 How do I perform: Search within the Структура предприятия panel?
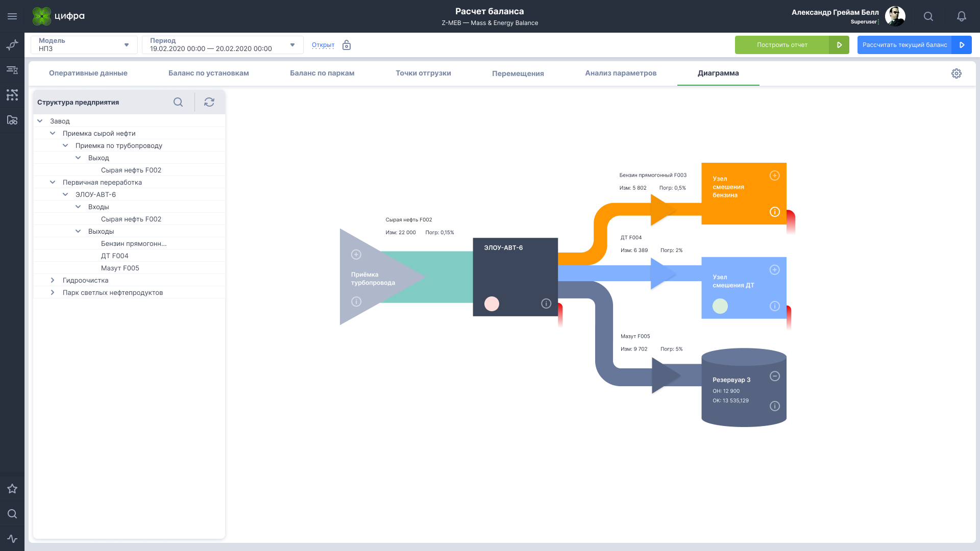pos(178,102)
